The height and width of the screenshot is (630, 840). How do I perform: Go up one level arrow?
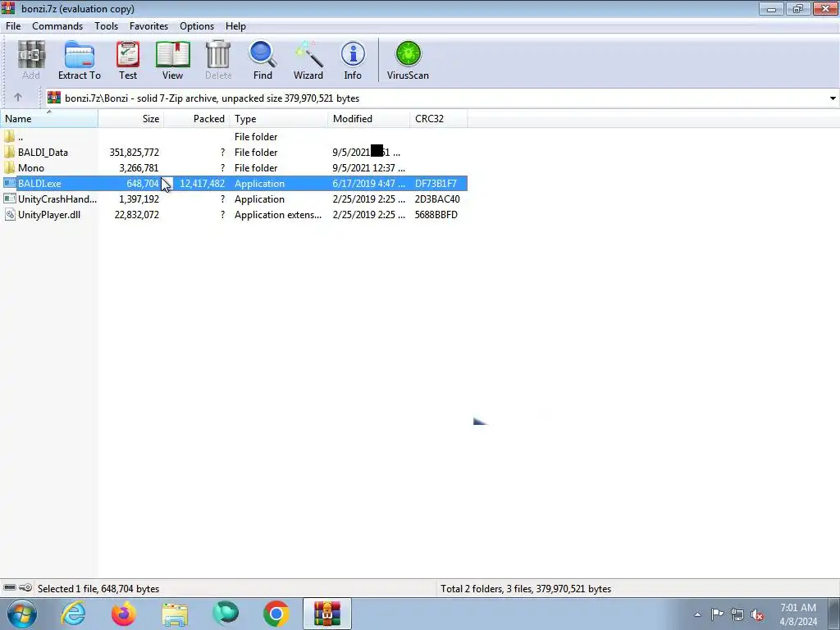click(x=18, y=97)
